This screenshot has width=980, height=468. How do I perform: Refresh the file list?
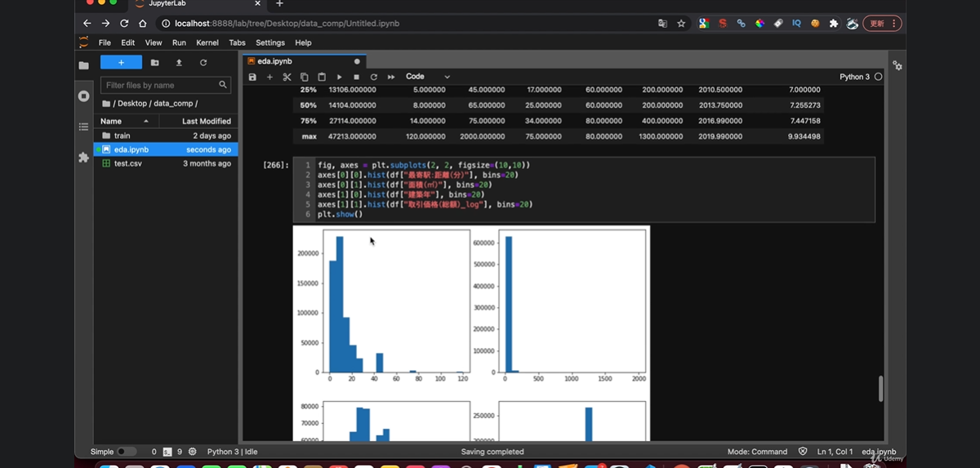[203, 62]
